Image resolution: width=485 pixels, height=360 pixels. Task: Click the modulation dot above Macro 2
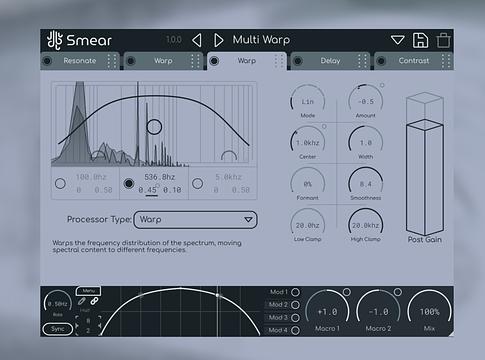(398, 292)
